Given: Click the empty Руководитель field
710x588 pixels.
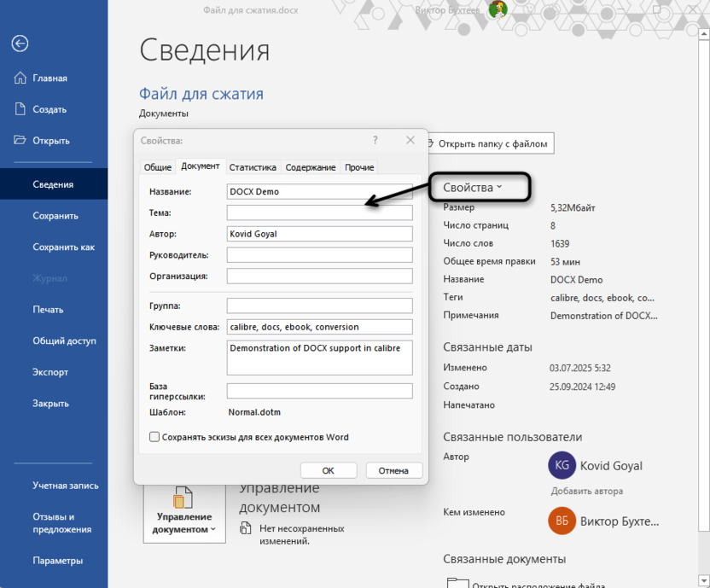Looking at the screenshot, I should 320,255.
